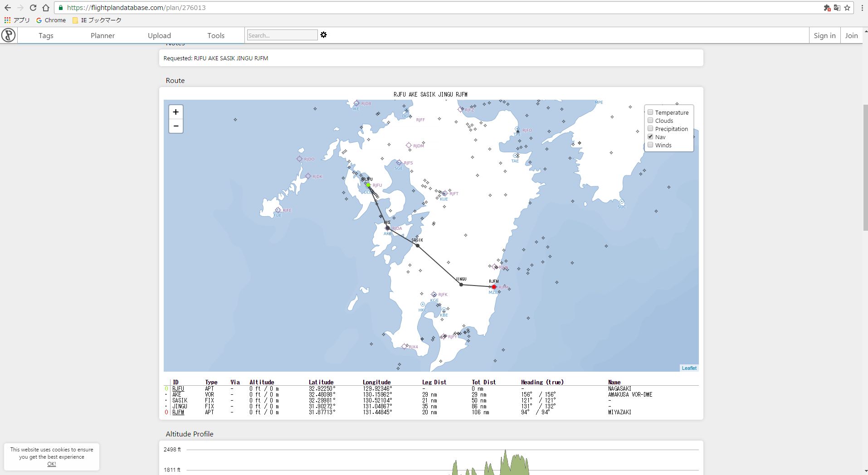Click the Flight Plan Database logo icon
The width and height of the screenshot is (868, 475).
pos(8,35)
